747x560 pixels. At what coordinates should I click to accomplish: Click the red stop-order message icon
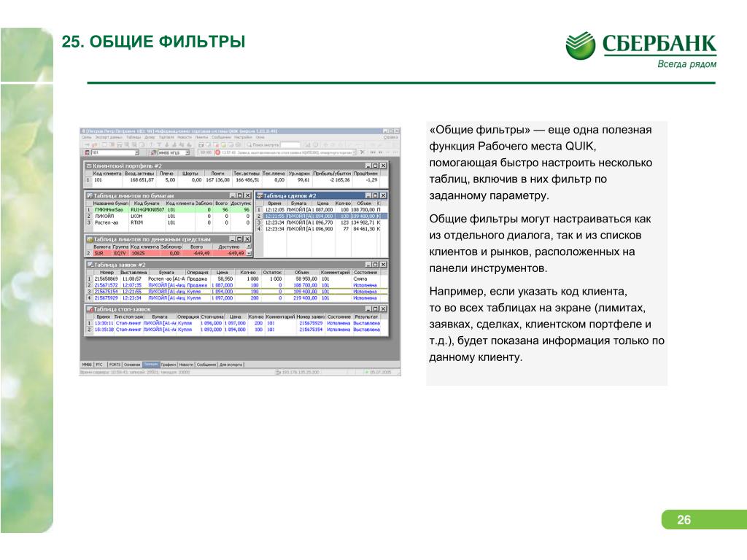click(217, 152)
